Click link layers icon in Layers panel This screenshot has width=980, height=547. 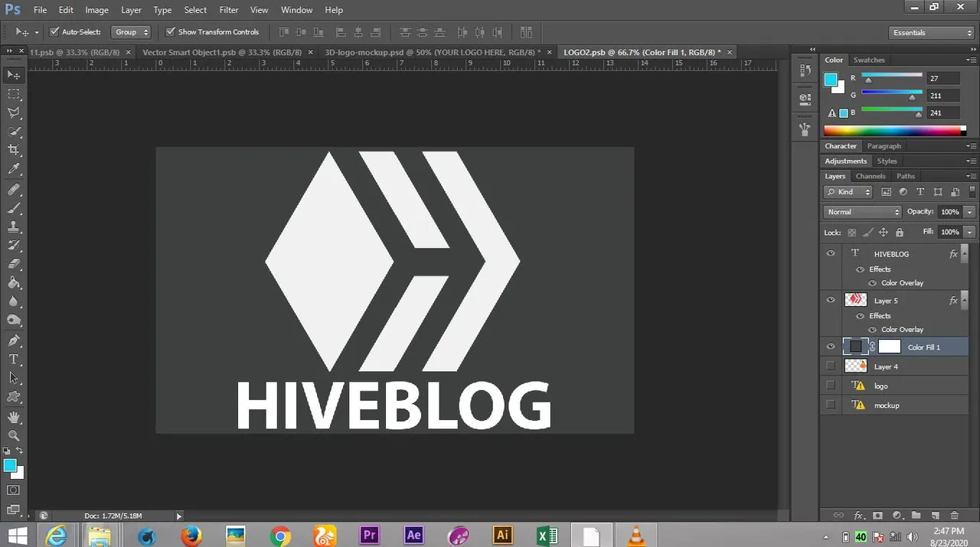pyautogui.click(x=838, y=516)
